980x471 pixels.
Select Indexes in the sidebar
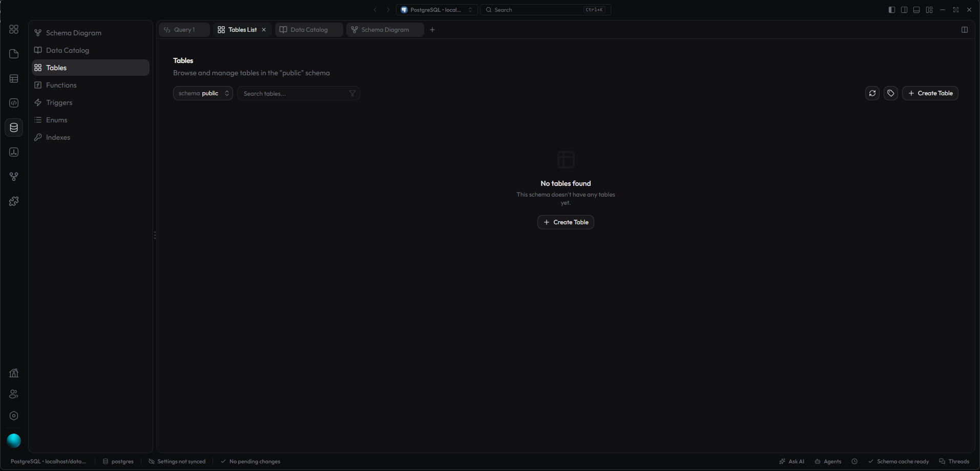tap(91, 137)
